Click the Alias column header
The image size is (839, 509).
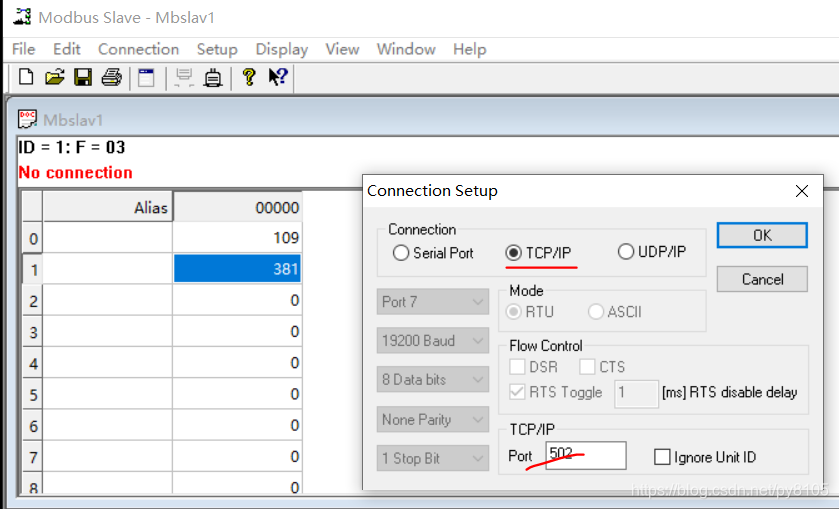click(108, 207)
